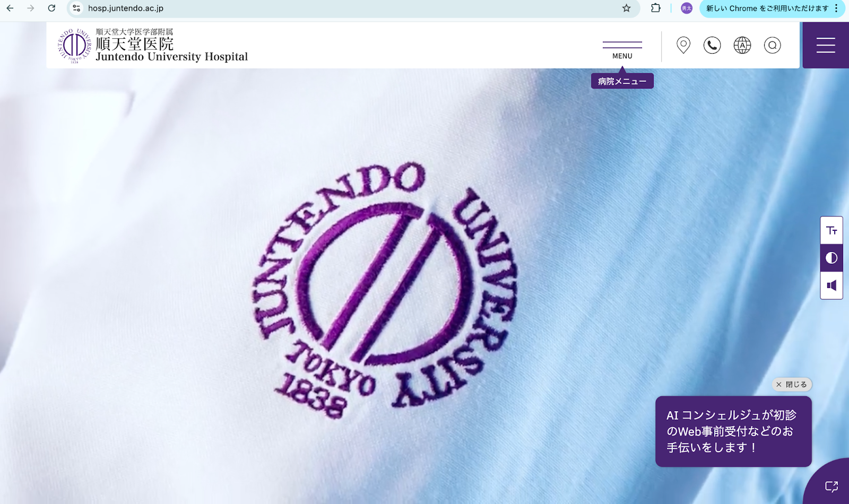Open the site search magnifier icon
This screenshot has height=504, width=849.
(x=773, y=45)
